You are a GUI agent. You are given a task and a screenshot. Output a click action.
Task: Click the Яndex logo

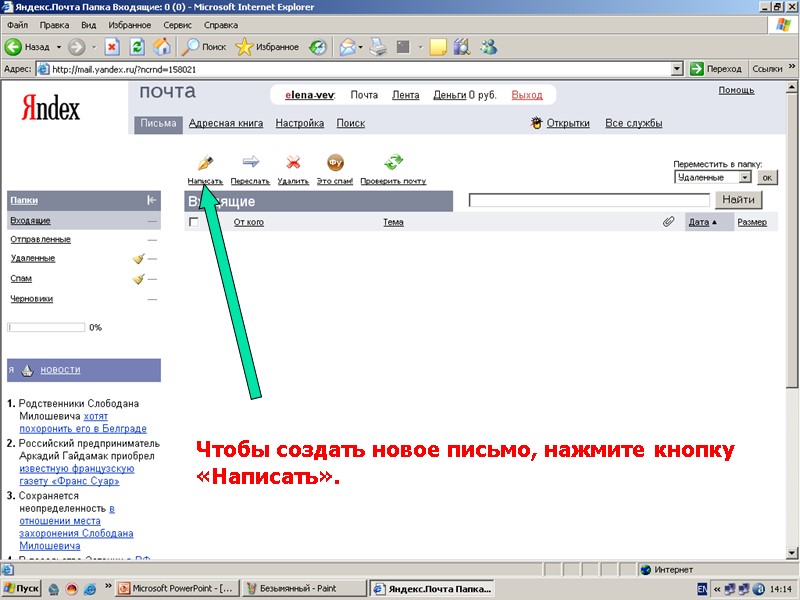(x=51, y=108)
